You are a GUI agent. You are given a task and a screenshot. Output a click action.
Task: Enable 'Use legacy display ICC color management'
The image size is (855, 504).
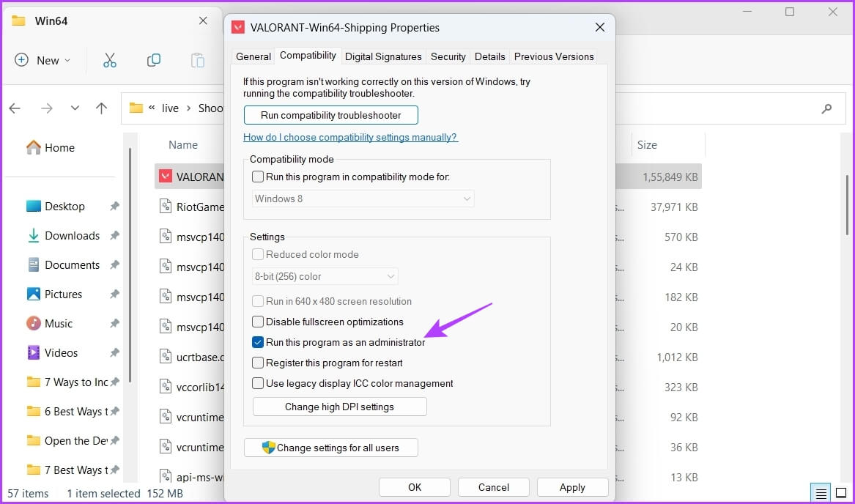(x=258, y=383)
